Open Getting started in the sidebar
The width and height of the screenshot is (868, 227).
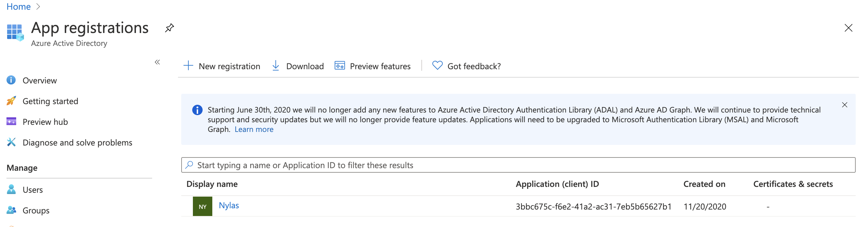point(50,101)
